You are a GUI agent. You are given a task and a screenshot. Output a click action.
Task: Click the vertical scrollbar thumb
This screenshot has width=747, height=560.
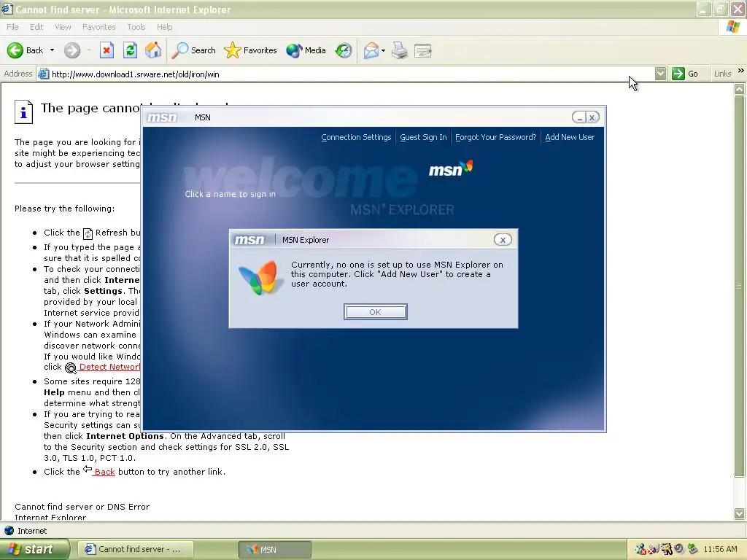coord(740,286)
